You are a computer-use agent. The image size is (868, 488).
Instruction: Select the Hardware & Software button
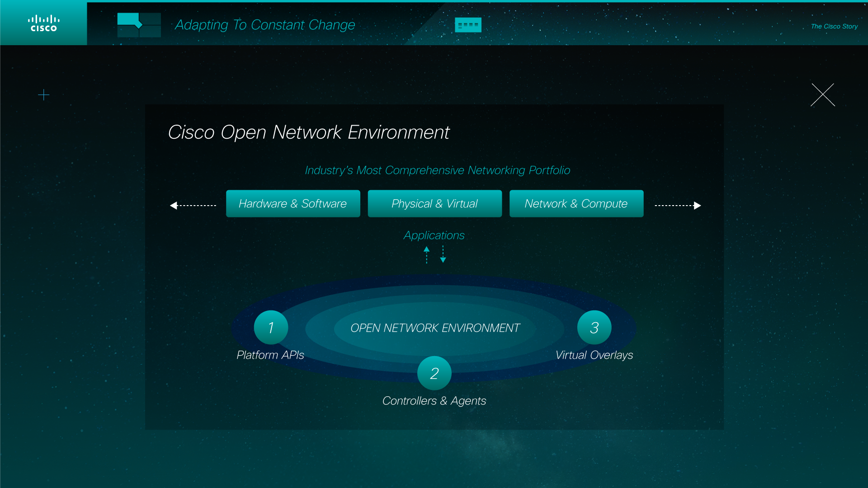pyautogui.click(x=293, y=204)
